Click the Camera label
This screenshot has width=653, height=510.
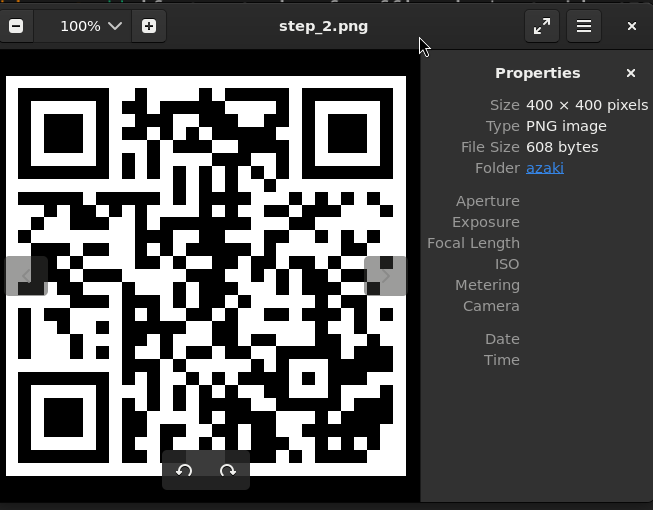491,306
